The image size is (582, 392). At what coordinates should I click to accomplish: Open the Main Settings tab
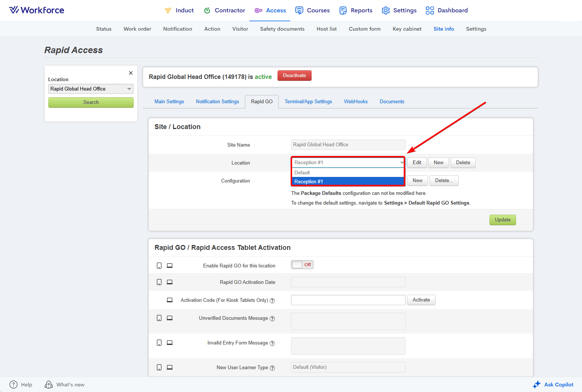[169, 101]
